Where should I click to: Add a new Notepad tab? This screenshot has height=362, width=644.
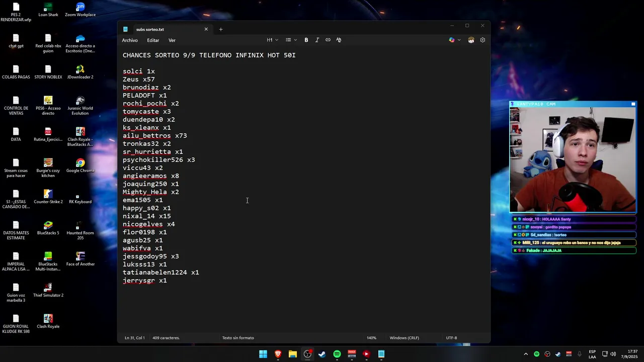pyautogui.click(x=220, y=29)
